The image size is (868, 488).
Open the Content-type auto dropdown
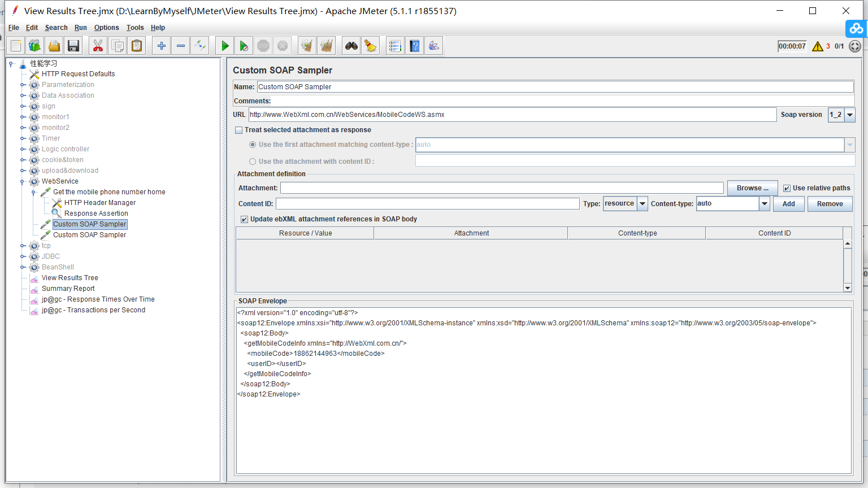click(765, 203)
